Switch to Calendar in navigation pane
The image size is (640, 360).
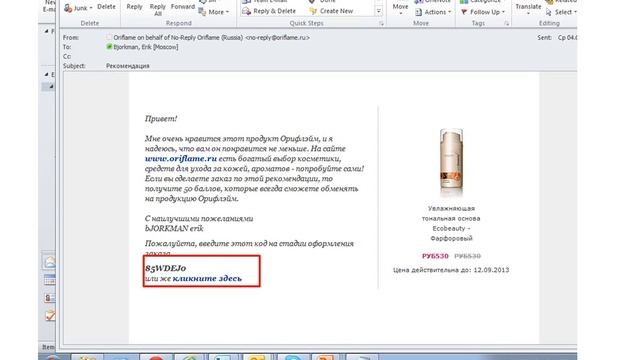pos(49,280)
